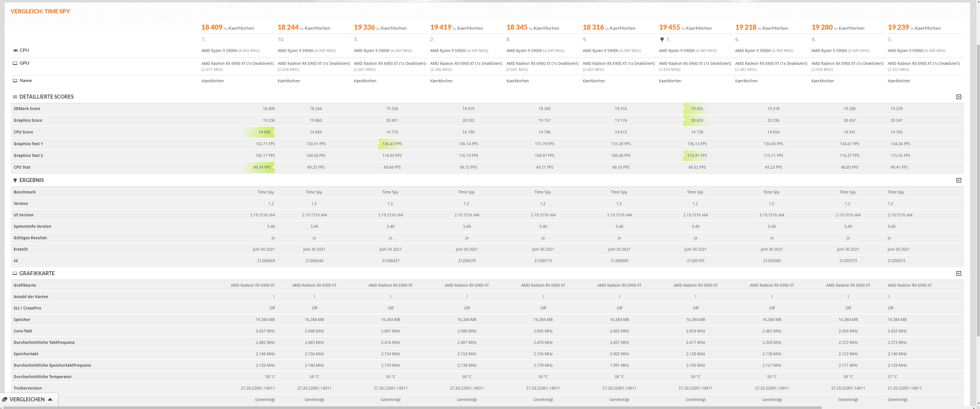Click the result Id 21205072
Screen dimensions: 980x409
pos(896,261)
